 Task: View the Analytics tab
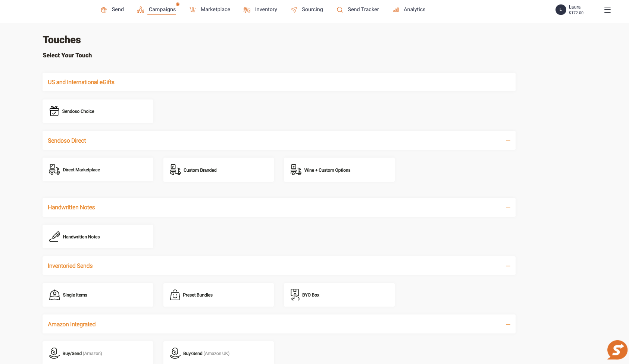tap(414, 10)
